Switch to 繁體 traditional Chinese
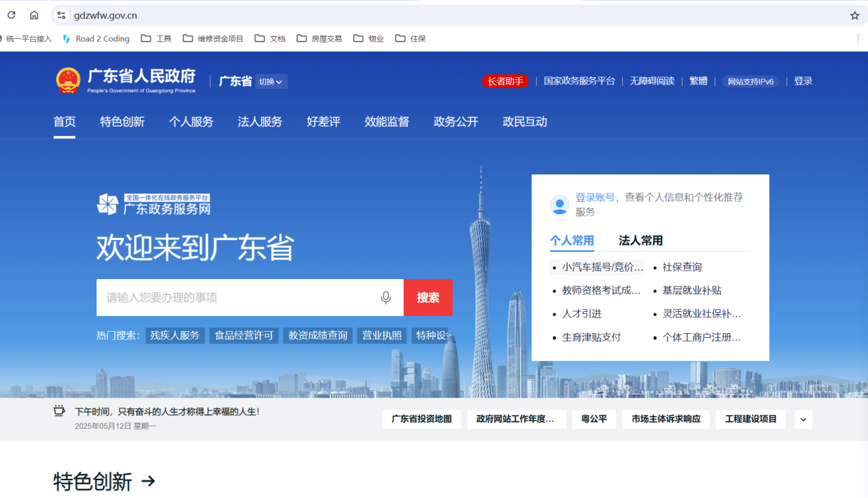Screen dimensions: 868x498 (x=698, y=81)
